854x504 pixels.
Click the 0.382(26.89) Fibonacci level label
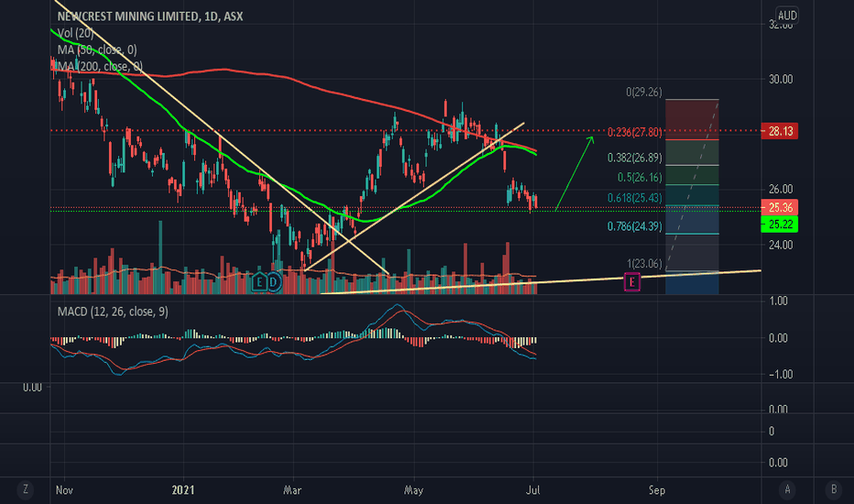click(634, 158)
